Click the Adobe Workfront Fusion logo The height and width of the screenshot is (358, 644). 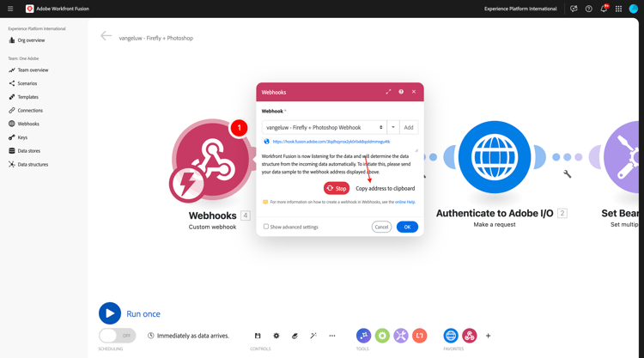coord(29,9)
